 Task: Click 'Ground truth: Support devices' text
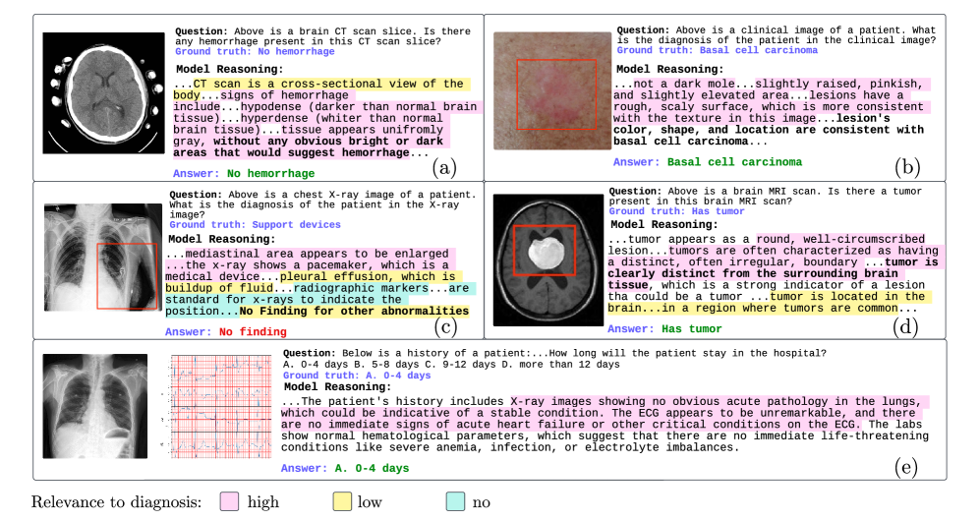255,225
